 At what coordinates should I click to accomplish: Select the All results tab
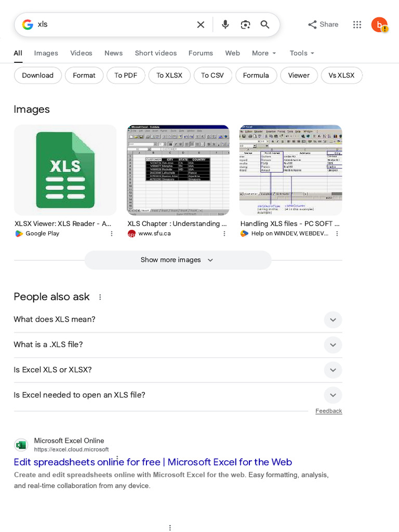18,54
